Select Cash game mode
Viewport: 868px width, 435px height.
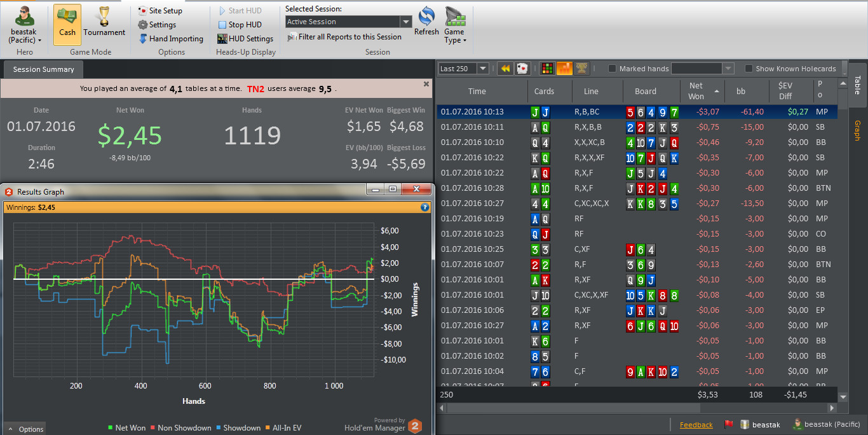click(67, 25)
